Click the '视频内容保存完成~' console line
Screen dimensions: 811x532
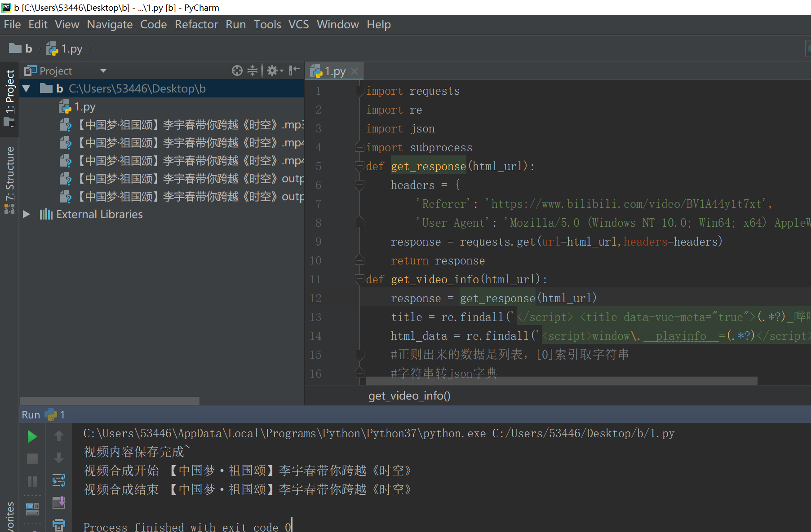137,452
